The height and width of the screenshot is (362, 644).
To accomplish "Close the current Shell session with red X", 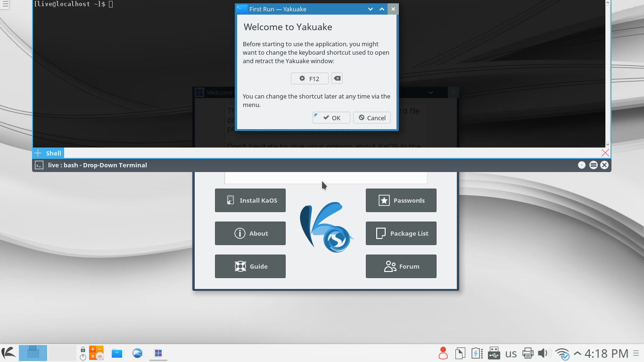I will (605, 153).
